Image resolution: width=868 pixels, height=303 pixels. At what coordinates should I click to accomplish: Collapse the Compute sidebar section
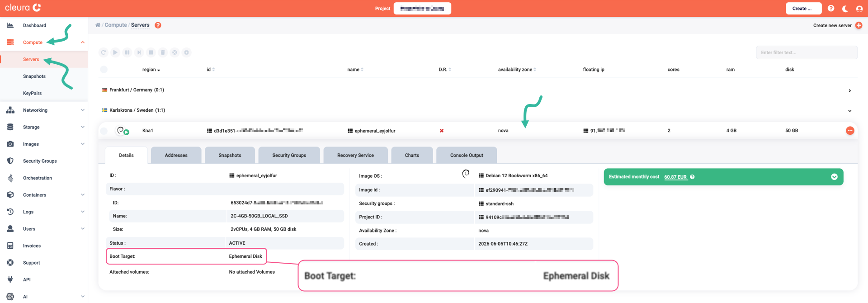(83, 43)
